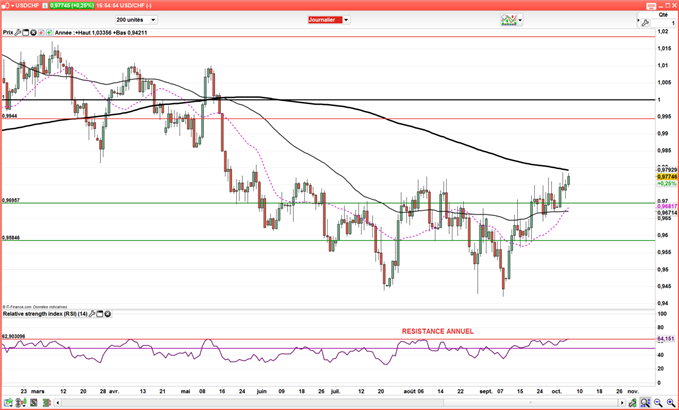
Task: Close the Prix panel with X icon
Action: (x=33, y=32)
